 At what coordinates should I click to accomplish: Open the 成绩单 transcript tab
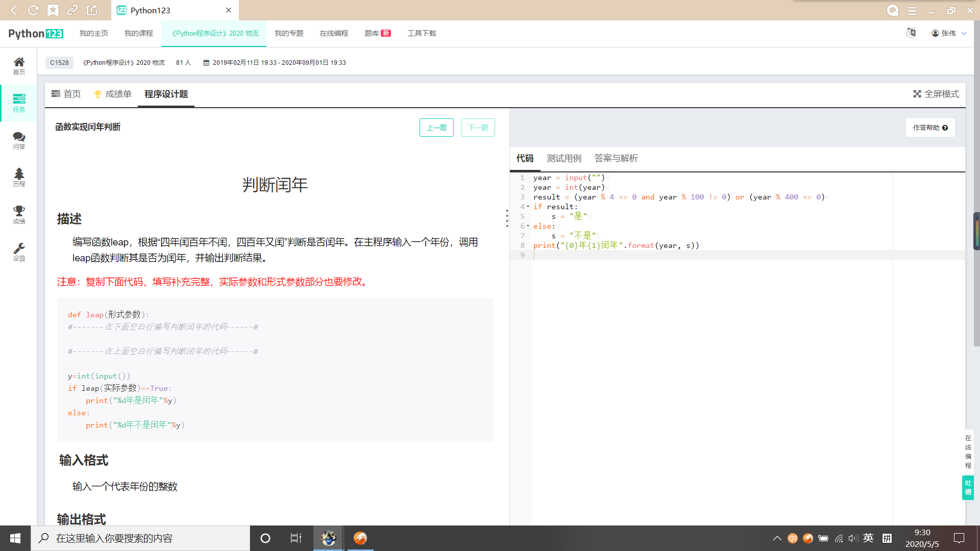113,94
